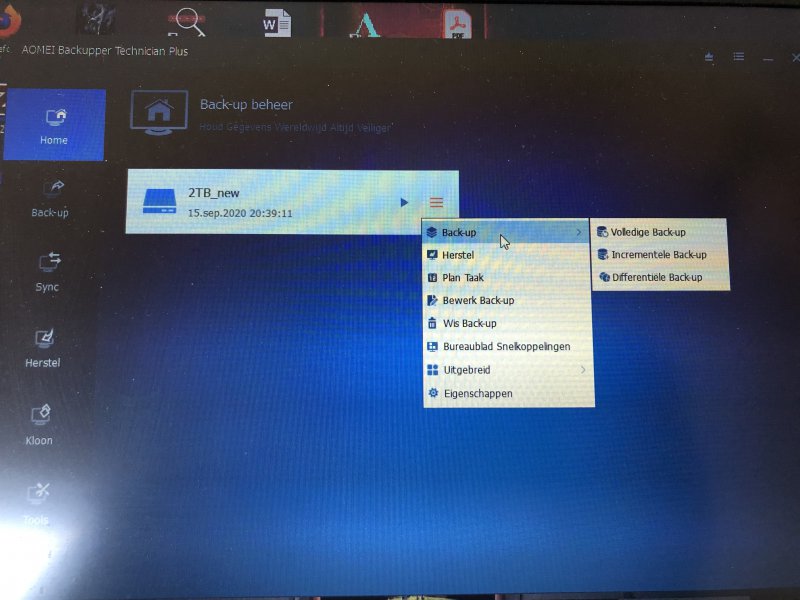Screen dimensions: 800x600
Task: Open the PDF desktop icon
Action: [458, 24]
